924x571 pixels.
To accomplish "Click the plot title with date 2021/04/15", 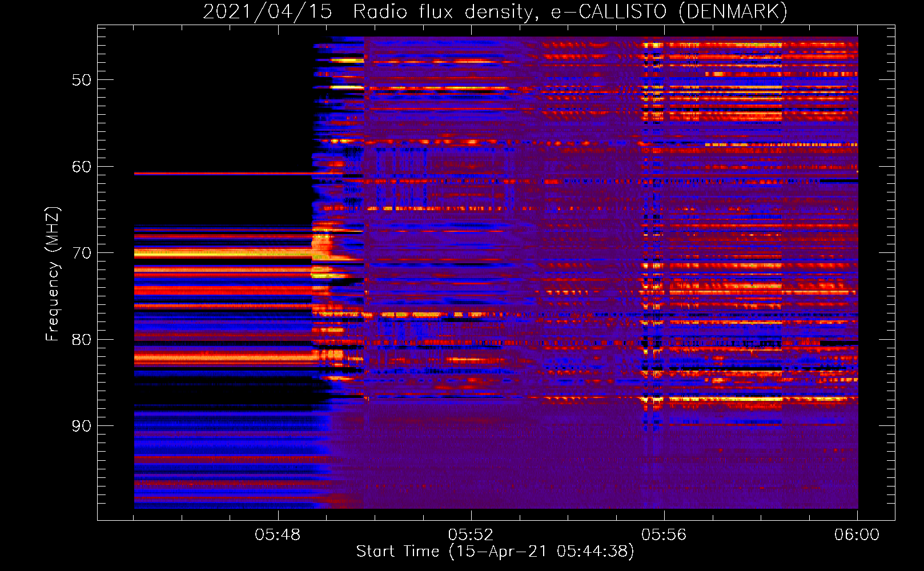I will click(x=495, y=12).
